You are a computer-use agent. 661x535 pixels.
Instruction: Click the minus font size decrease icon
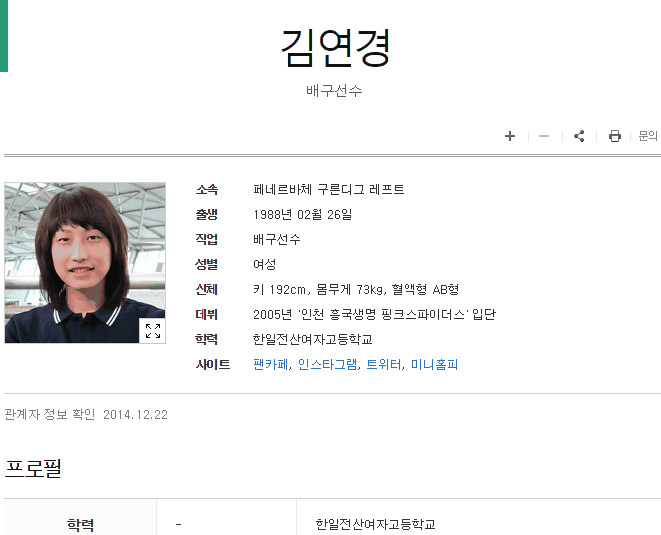pos(544,136)
